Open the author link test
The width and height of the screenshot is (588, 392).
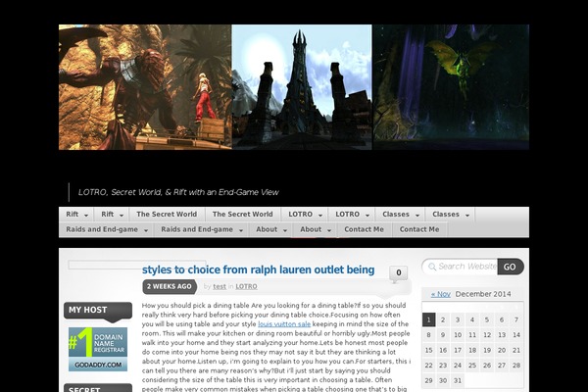pos(220,286)
